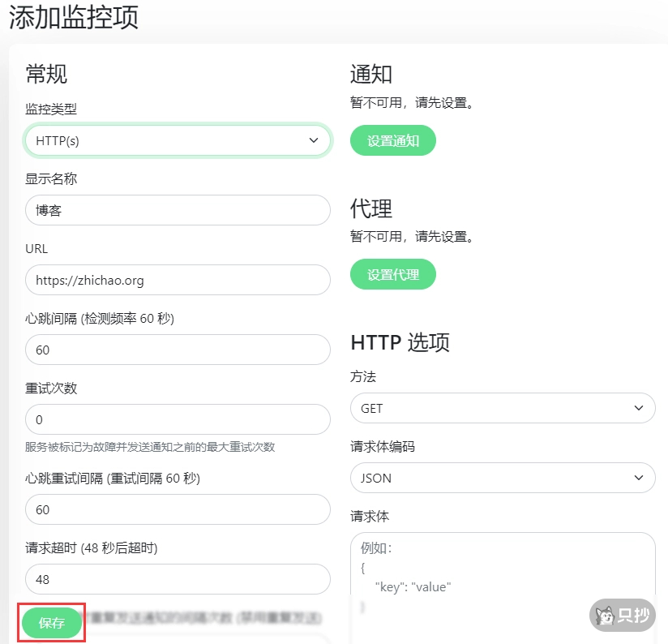Open the 请求体编码 dropdown showing JSON
Viewport: 668px width, 644px height.
coord(503,478)
